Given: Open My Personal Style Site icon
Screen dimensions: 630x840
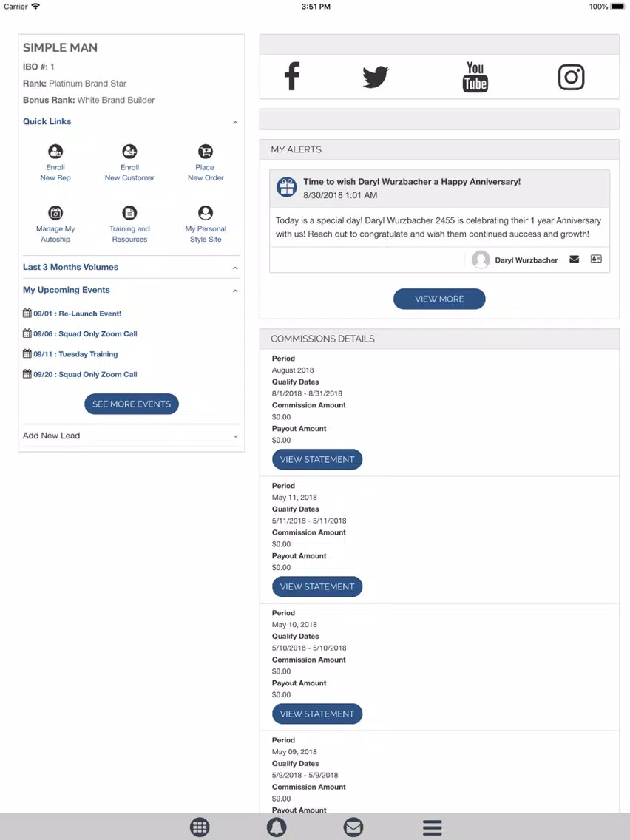Looking at the screenshot, I should pyautogui.click(x=205, y=213).
